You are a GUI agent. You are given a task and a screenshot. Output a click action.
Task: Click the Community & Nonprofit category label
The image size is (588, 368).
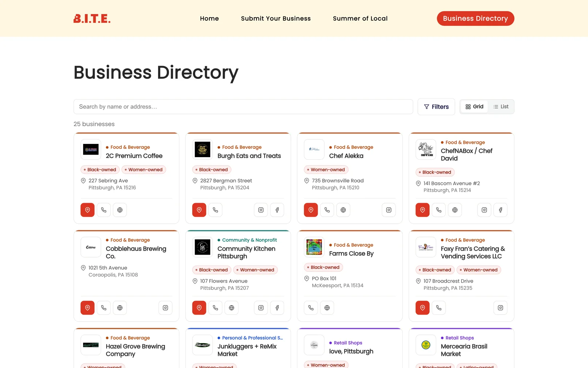(x=250, y=240)
